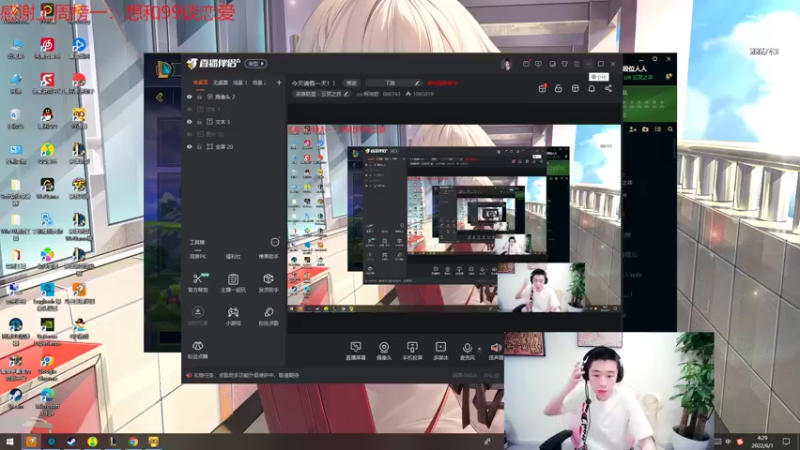
Task: Open 官方帮剪 scissors tool
Action: (198, 282)
